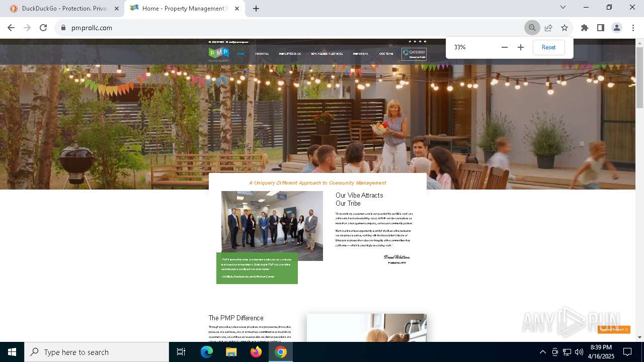Toggle the browser side panel

click(601, 28)
